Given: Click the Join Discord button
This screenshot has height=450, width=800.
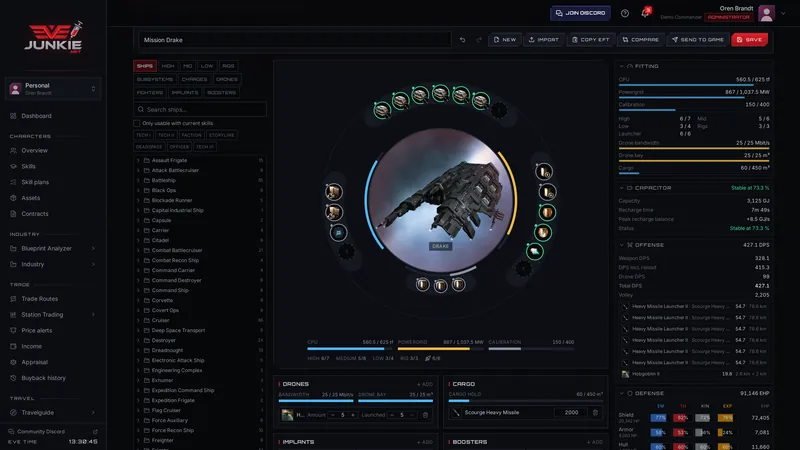Looking at the screenshot, I should click(x=581, y=13).
